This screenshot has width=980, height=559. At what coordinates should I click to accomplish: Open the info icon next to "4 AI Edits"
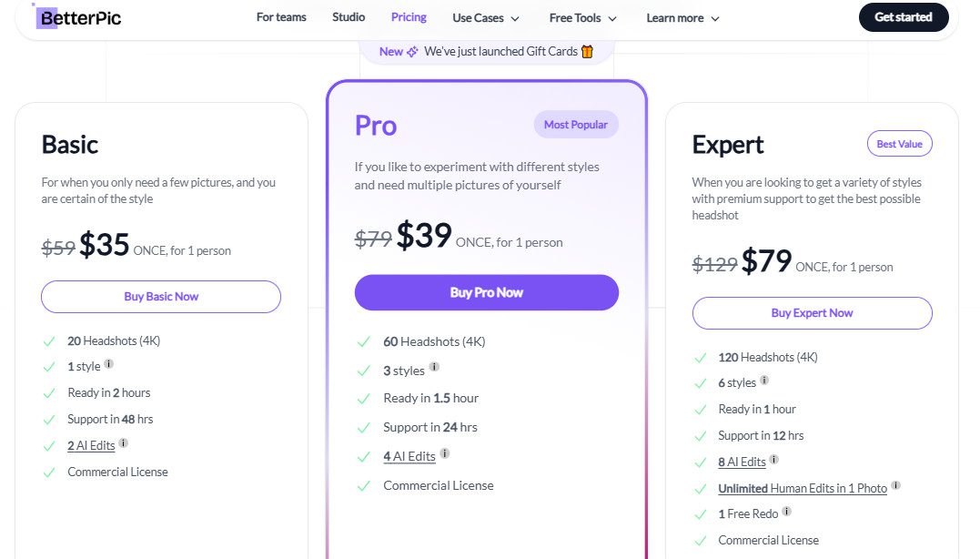click(x=444, y=452)
